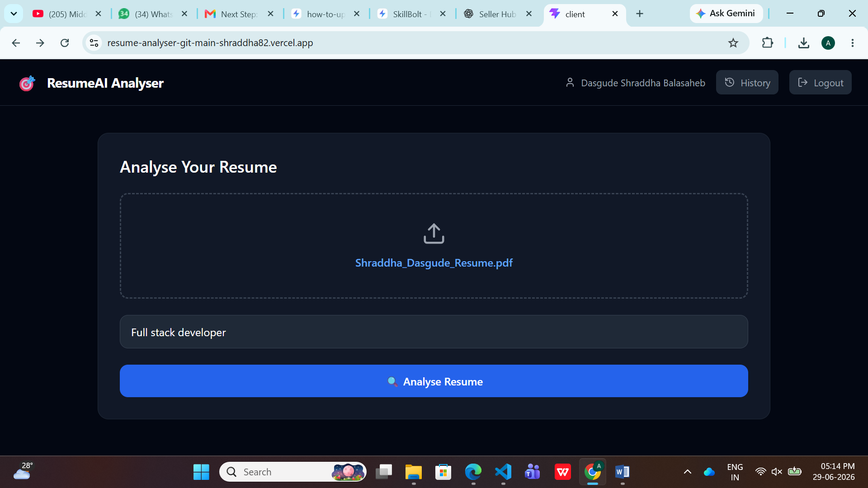Screen dimensions: 868x488
Task: Switch to the SkillBolt tab
Action: click(410, 14)
